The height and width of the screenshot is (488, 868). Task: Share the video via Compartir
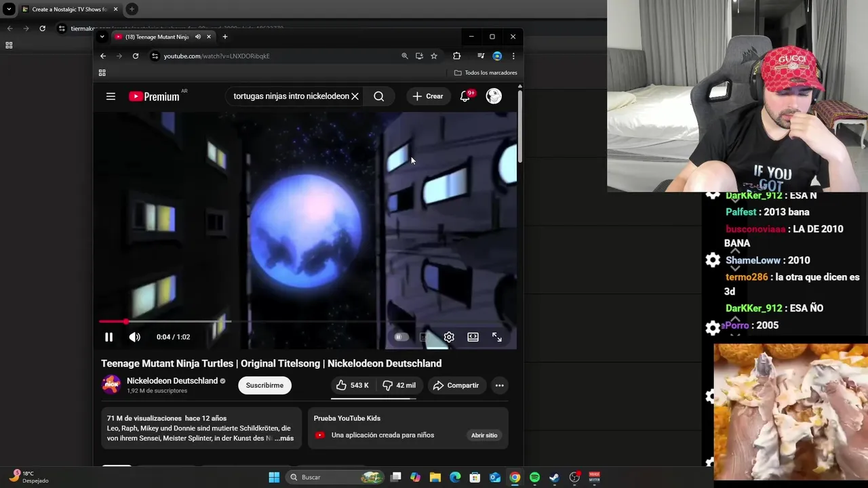(x=456, y=385)
